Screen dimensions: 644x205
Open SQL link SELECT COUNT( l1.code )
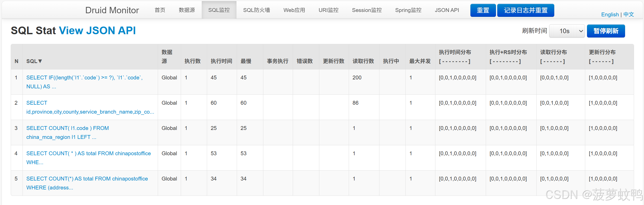pos(67,132)
